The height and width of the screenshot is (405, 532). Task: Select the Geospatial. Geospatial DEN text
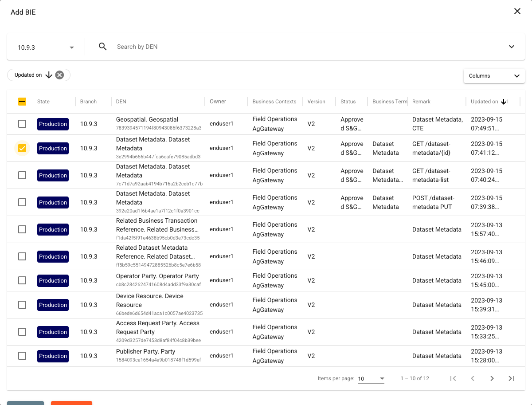(147, 119)
